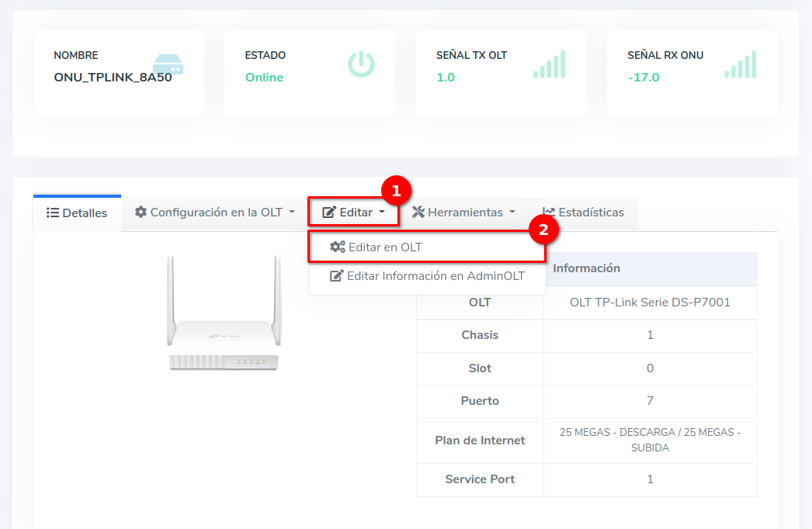Click the Online status text

click(264, 78)
